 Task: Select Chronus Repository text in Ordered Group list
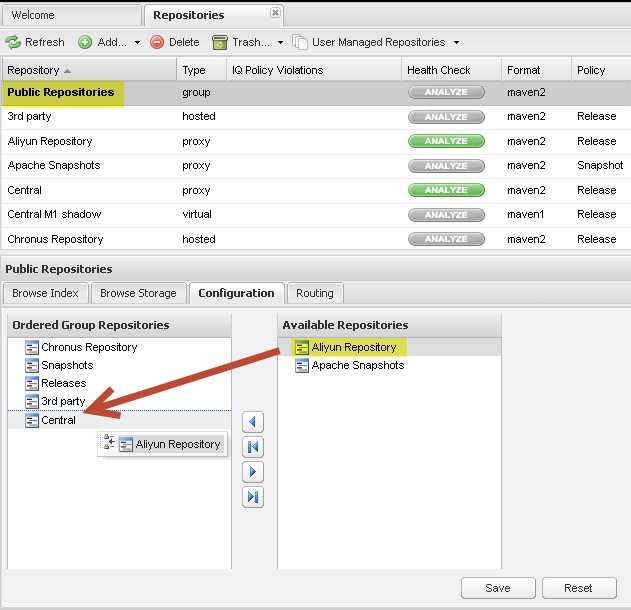pyautogui.click(x=89, y=347)
